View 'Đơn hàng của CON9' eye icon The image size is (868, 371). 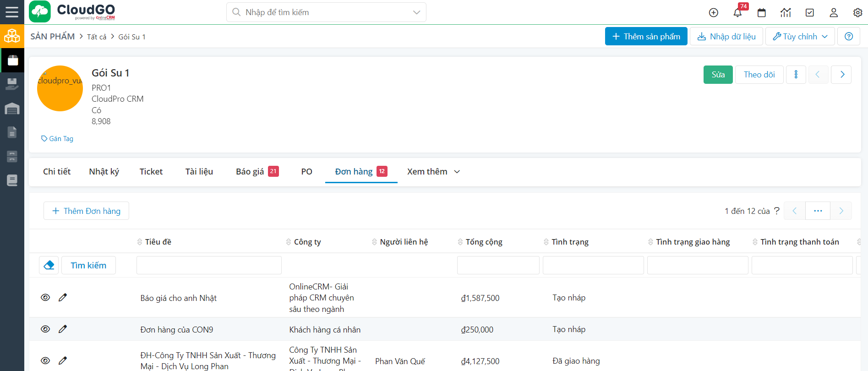(x=45, y=329)
